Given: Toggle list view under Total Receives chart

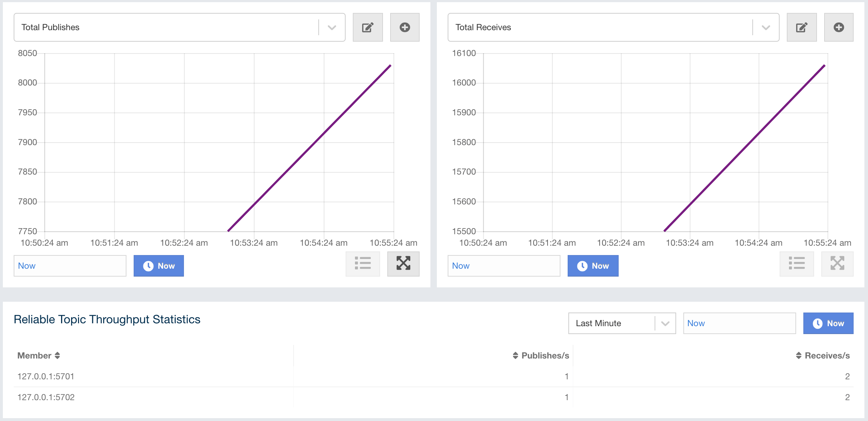Looking at the screenshot, I should pos(797,263).
